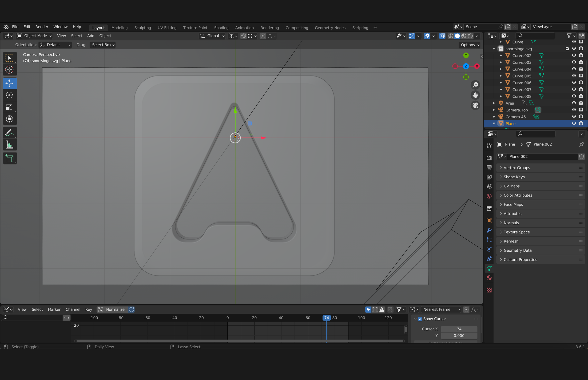588x380 pixels.
Task: Toggle snapping magnet in viewport header
Action: click(x=243, y=36)
